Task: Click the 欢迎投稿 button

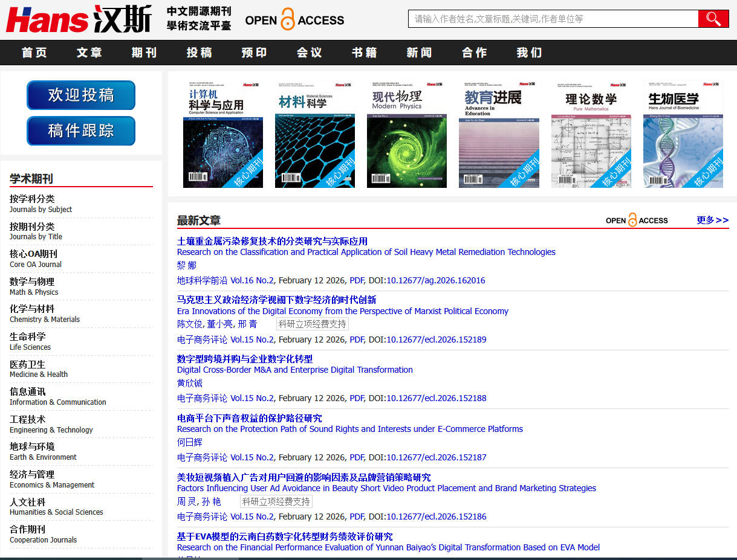Action: click(80, 95)
